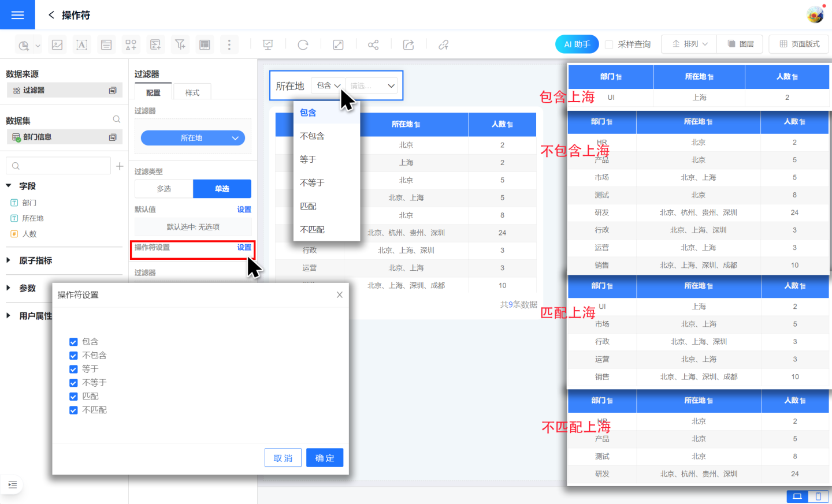Expand the 原子指标 tree section
This screenshot has height=504, width=832.
9,260
